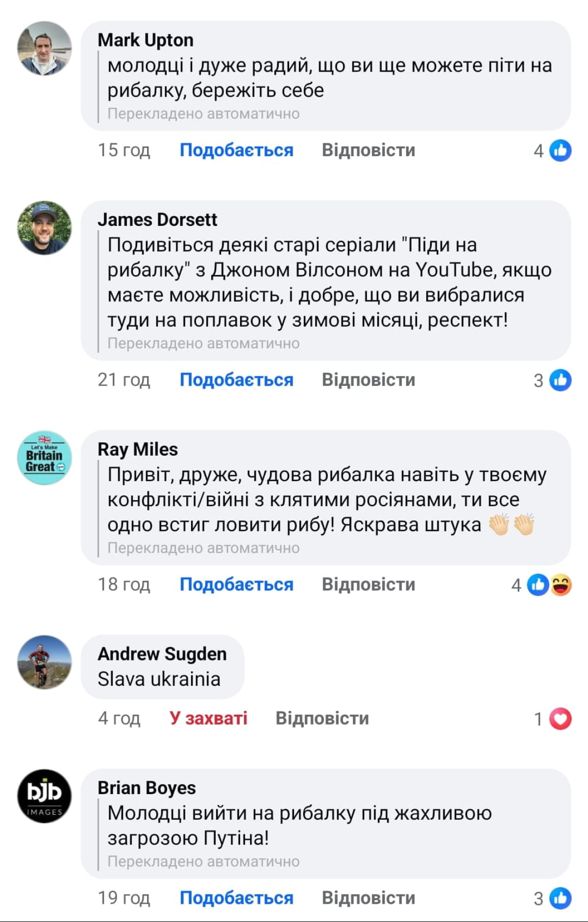Like Ray Miles' comment via Подобається
This screenshot has width=588, height=922.
tap(236, 584)
